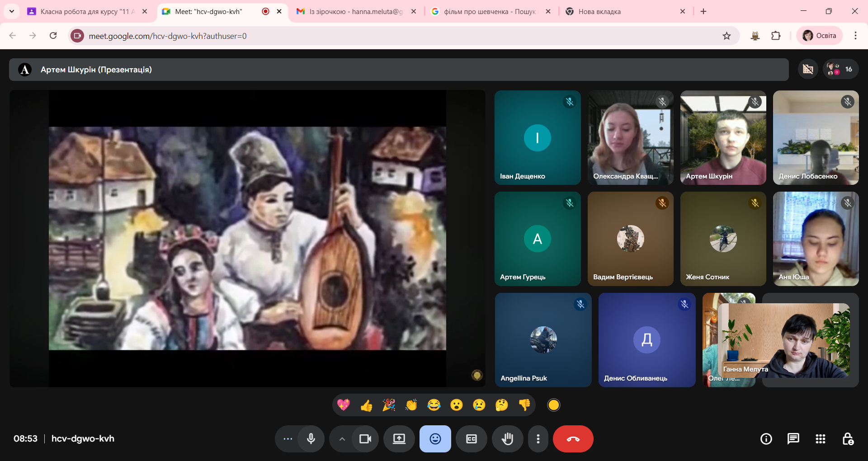868x461 pixels.
Task: Select Женя Сотник participant tile
Action: click(x=723, y=239)
